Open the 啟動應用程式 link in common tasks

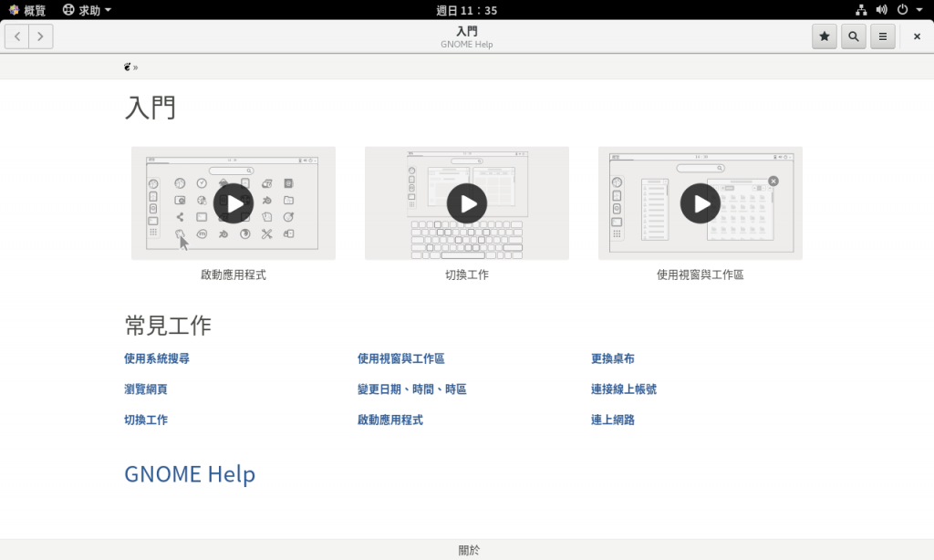(x=390, y=420)
